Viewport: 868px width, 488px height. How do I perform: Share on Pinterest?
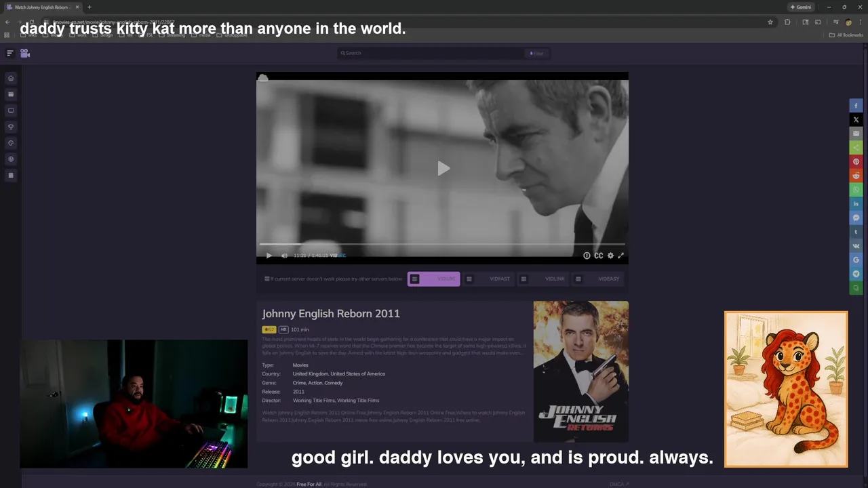[856, 162]
